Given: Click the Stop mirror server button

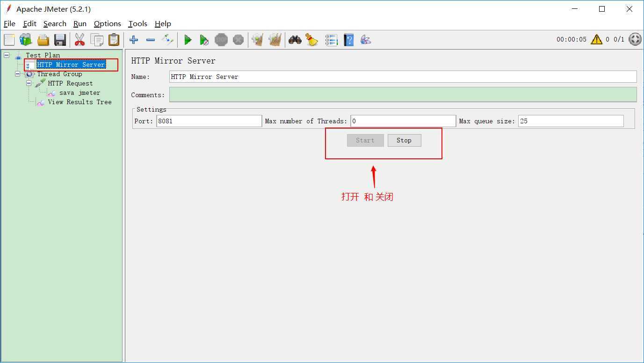Looking at the screenshot, I should click(404, 140).
